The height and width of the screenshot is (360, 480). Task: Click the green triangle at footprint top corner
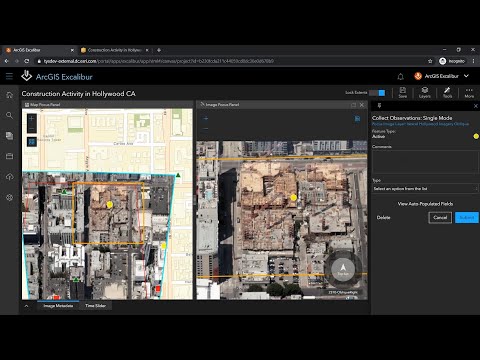tap(178, 175)
